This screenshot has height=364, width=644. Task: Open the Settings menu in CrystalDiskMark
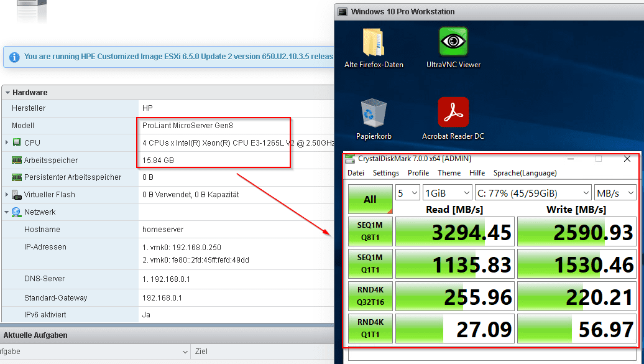pyautogui.click(x=385, y=173)
